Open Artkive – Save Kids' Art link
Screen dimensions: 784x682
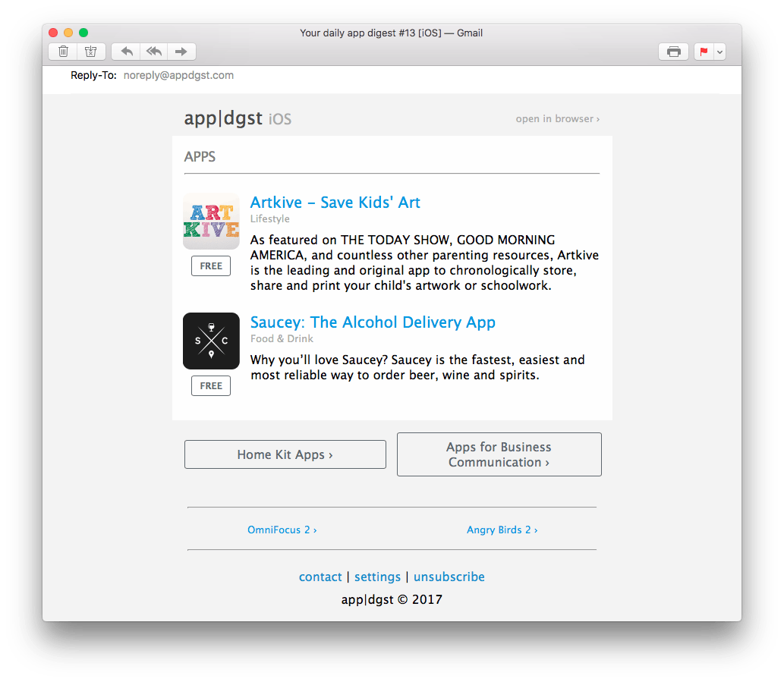point(335,203)
